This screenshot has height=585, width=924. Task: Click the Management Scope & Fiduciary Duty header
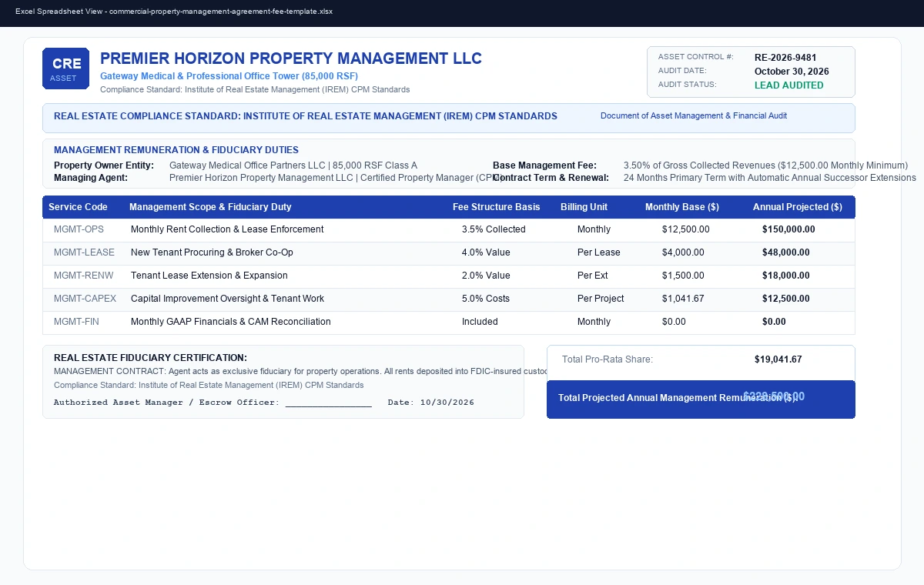coord(210,207)
